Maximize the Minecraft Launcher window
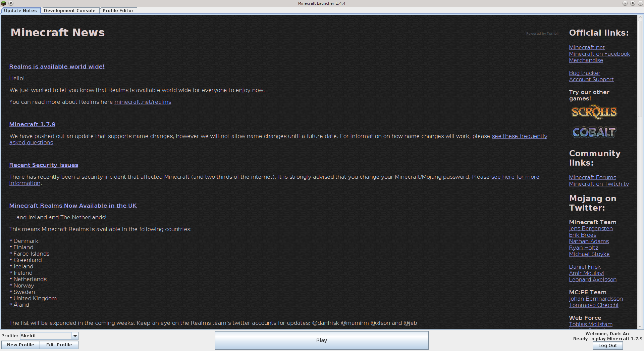The width and height of the screenshot is (644, 351). point(633,3)
